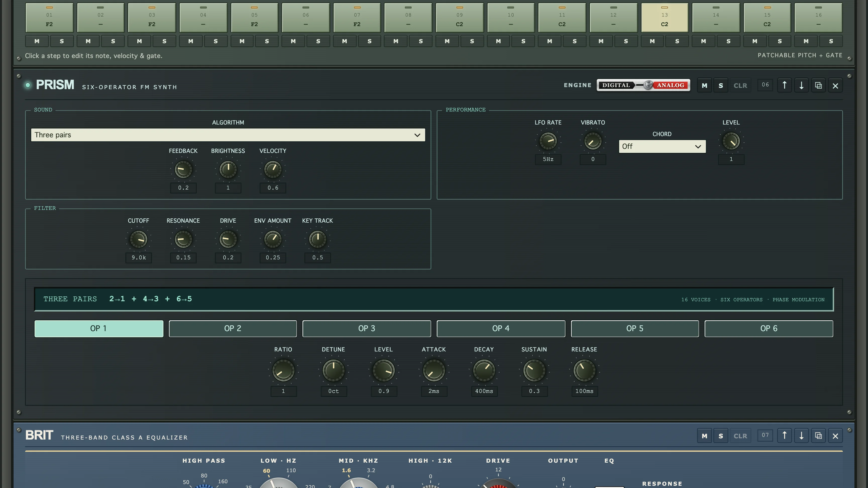The image size is (868, 488).
Task: Select sequencer step 01 with note F2
Action: click(49, 18)
